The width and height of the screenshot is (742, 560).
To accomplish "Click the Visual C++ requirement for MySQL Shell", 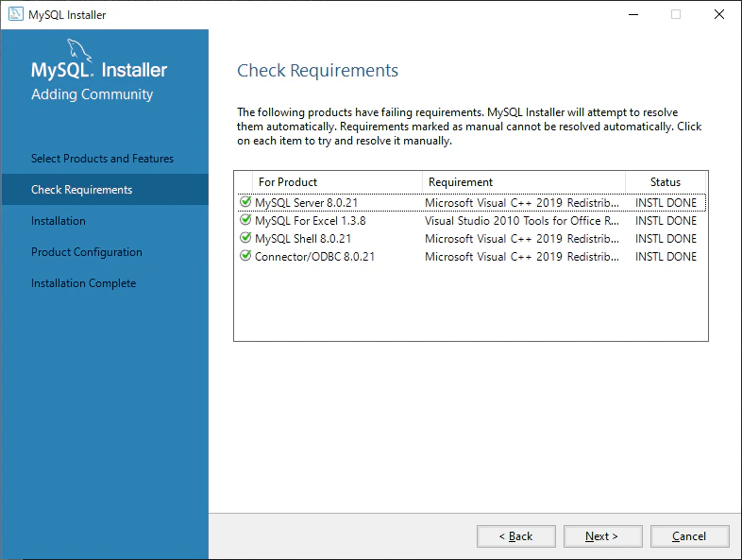I will 521,239.
